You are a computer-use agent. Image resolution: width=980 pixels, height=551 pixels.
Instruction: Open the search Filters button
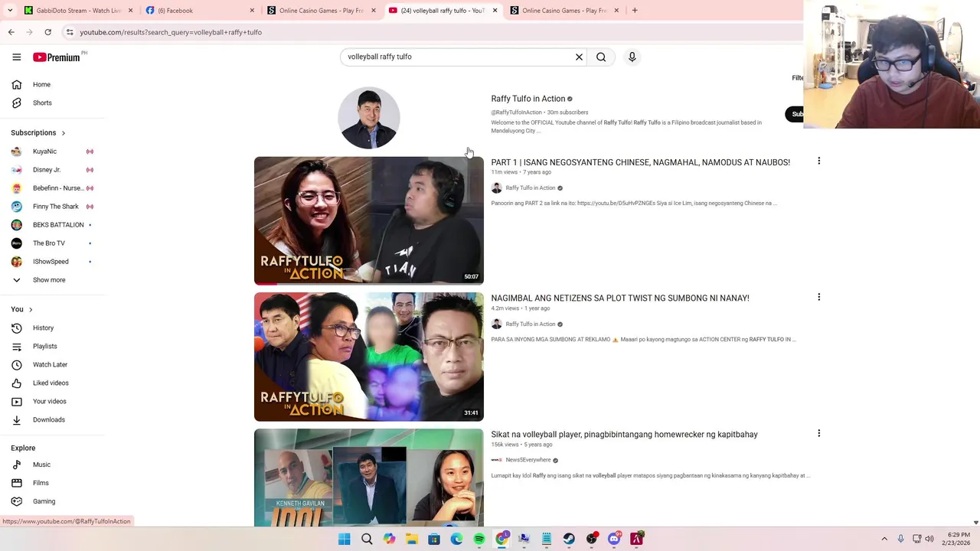pyautogui.click(x=797, y=78)
